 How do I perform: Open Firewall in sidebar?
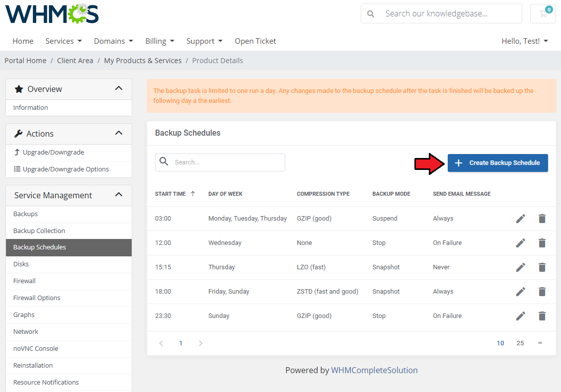[69, 281]
